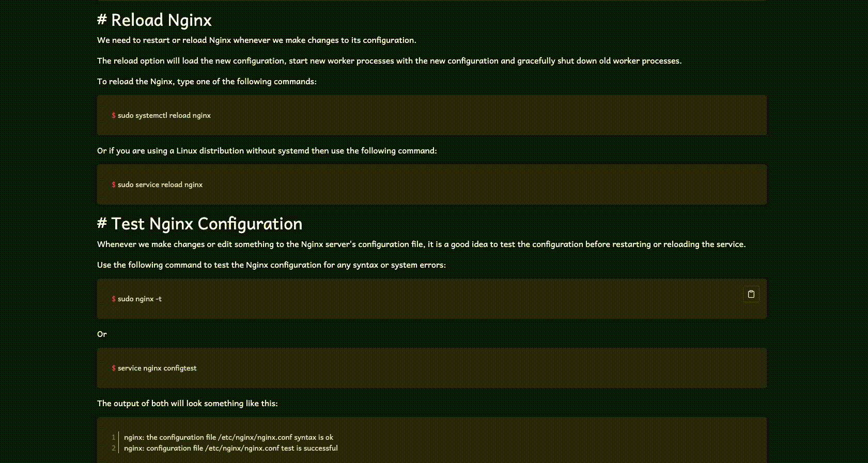Click line number 2 in output block
The width and height of the screenshot is (868, 463).
[x=114, y=448]
